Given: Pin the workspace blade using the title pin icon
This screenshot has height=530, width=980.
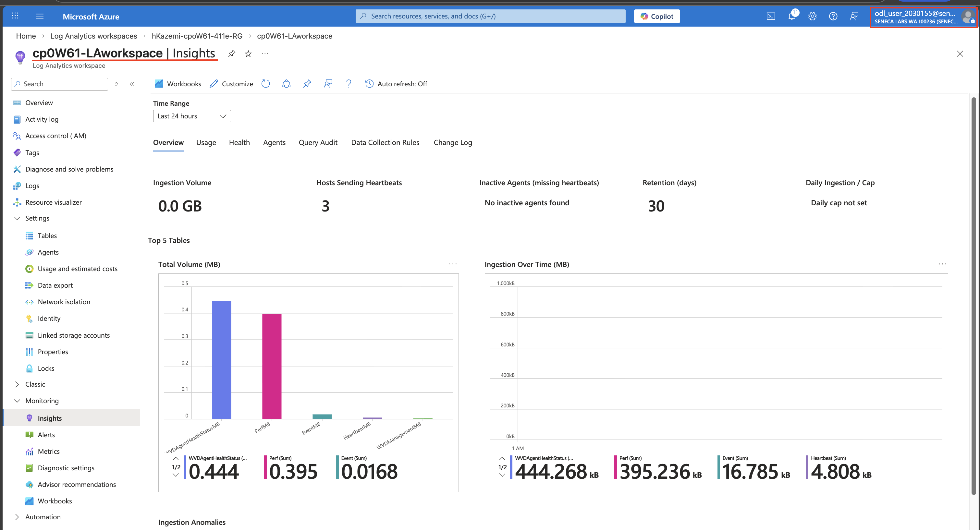Looking at the screenshot, I should pos(231,54).
